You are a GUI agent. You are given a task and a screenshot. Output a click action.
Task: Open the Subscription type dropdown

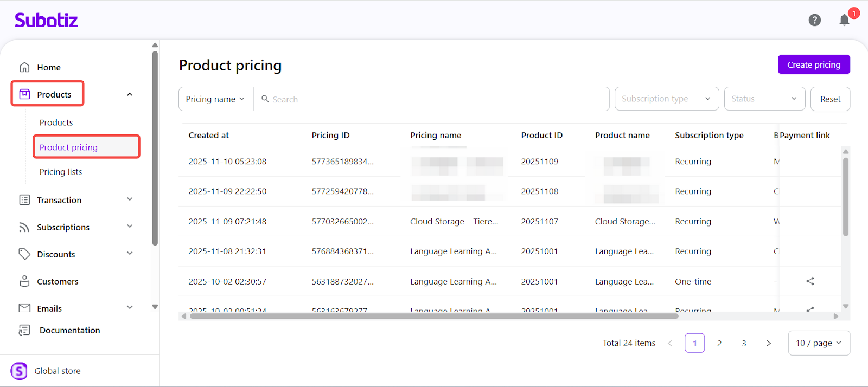[666, 99]
